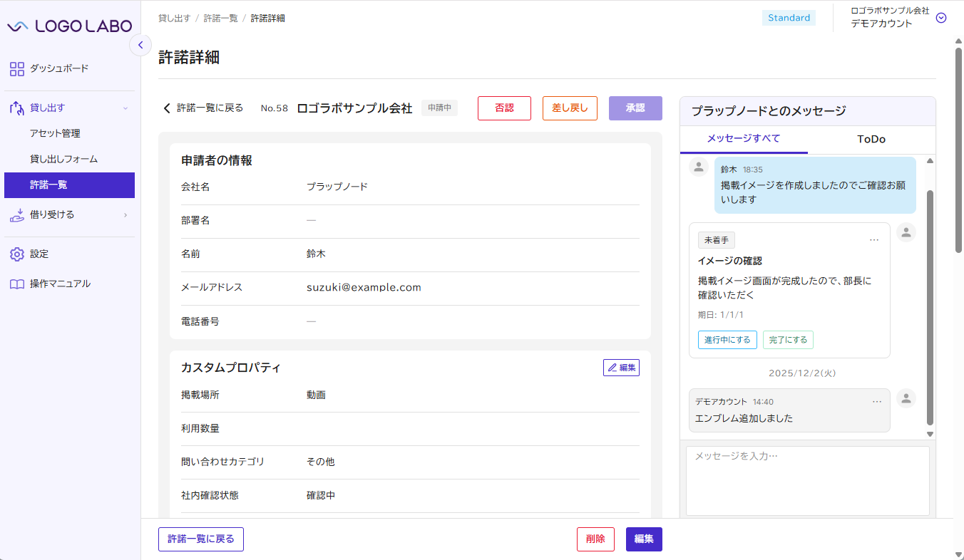Open the three-dot menu on イメージの確認 card

coord(874,240)
